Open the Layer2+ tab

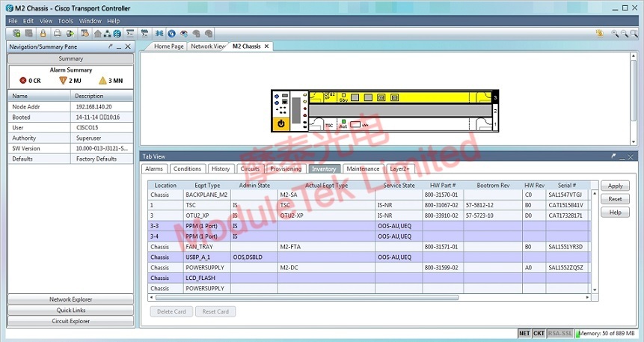[399, 169]
